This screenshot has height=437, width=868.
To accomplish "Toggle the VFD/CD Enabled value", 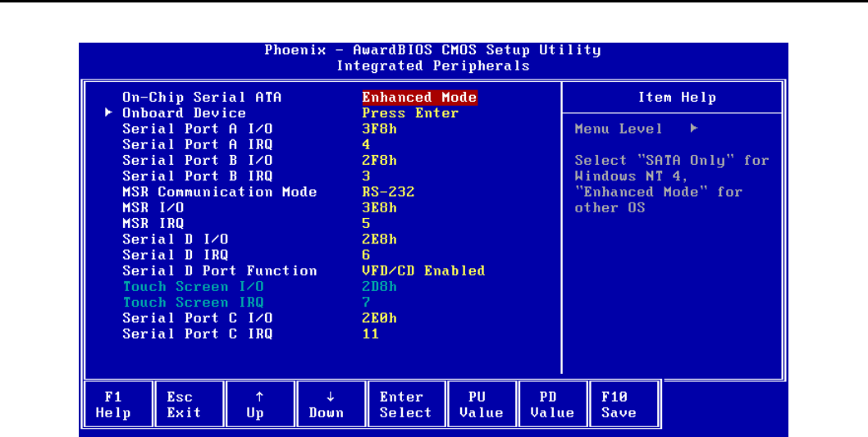I will click(x=423, y=271).
